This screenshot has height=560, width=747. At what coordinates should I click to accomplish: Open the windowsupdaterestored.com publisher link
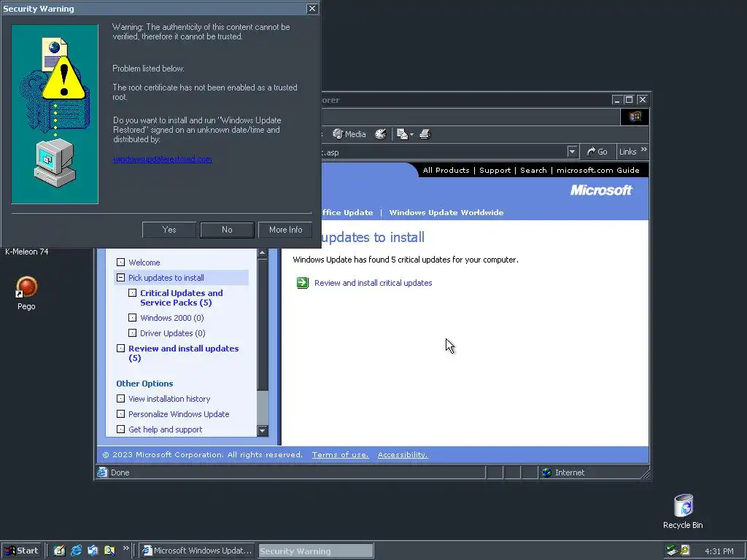(163, 159)
